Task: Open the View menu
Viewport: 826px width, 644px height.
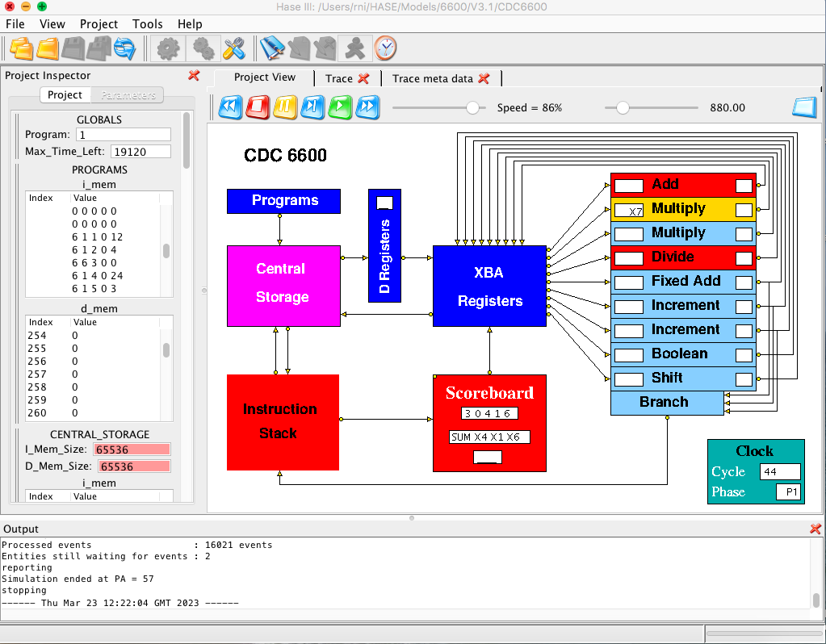Action: coord(52,24)
